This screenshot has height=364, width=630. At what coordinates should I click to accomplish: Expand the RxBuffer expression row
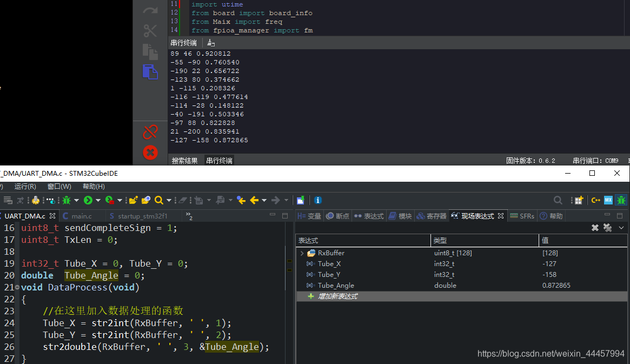tap(302, 253)
